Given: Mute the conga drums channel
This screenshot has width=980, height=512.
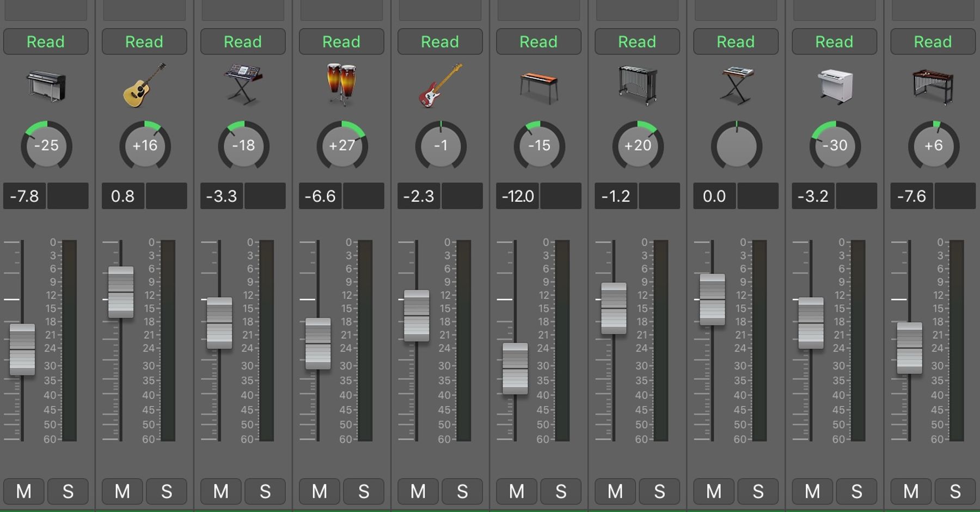Looking at the screenshot, I should [x=320, y=491].
